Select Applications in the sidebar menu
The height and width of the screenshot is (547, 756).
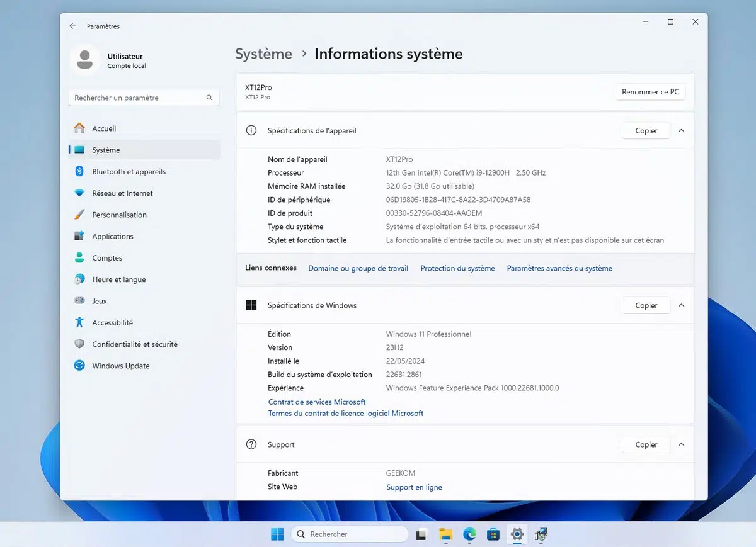click(x=113, y=237)
